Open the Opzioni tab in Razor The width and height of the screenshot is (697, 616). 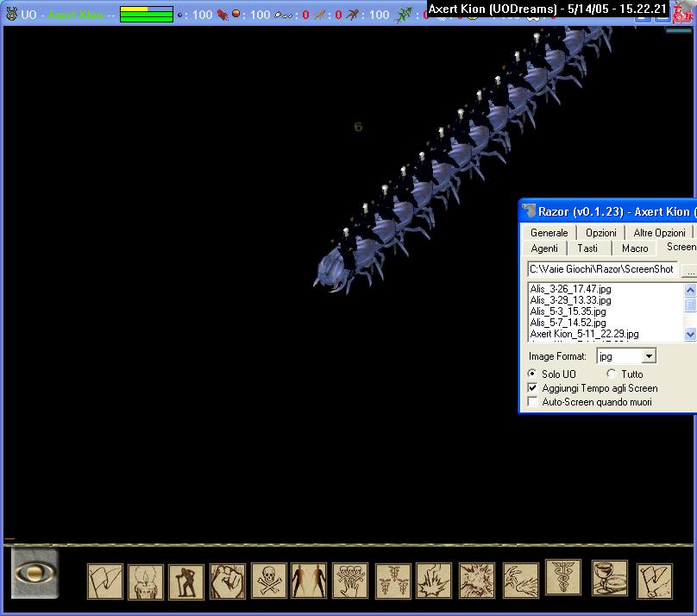click(601, 232)
